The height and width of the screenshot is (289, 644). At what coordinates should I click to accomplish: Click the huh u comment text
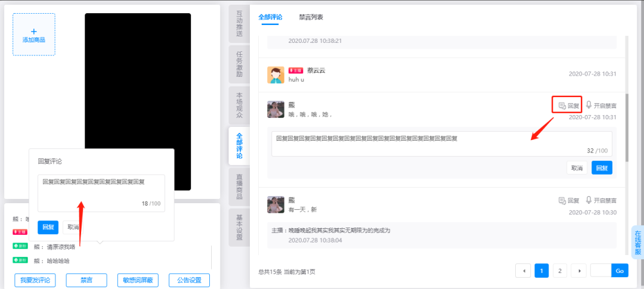pyautogui.click(x=296, y=80)
